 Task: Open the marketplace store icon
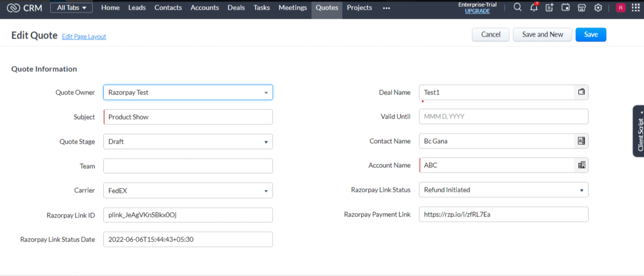(582, 8)
